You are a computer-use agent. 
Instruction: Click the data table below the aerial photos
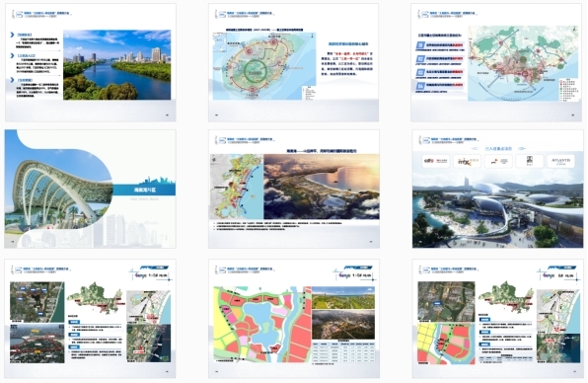click(x=343, y=351)
